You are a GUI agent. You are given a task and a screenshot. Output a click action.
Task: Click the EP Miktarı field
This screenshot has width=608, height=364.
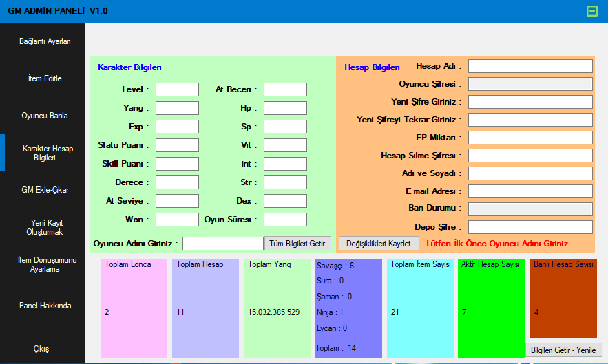[530, 137]
